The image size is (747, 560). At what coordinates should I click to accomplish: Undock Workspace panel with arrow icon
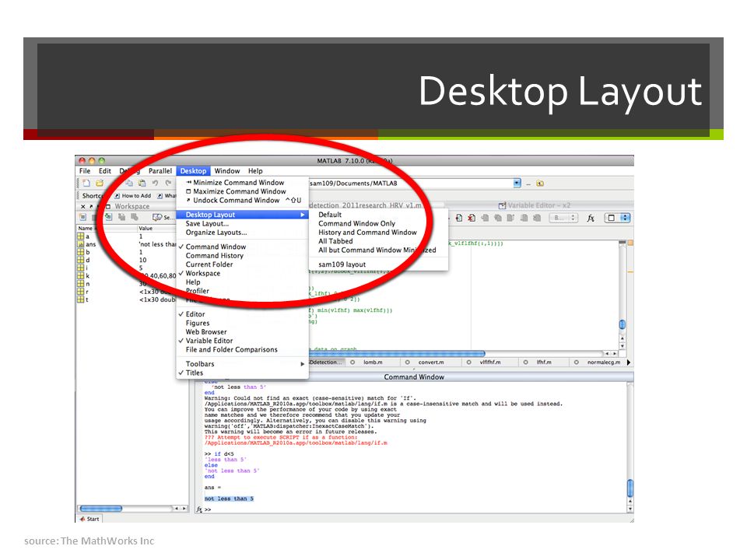tap(91, 206)
